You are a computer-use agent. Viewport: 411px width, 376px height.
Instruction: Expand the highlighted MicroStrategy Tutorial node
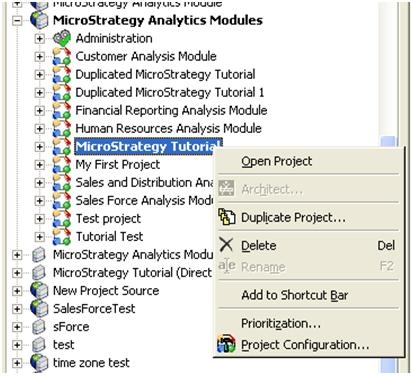39,146
